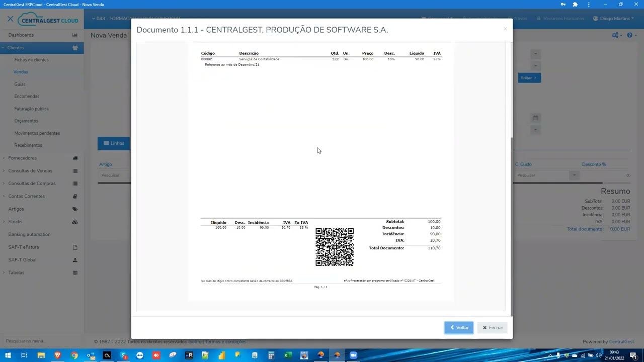Expand the Consultas de Vendas section

(4, 171)
